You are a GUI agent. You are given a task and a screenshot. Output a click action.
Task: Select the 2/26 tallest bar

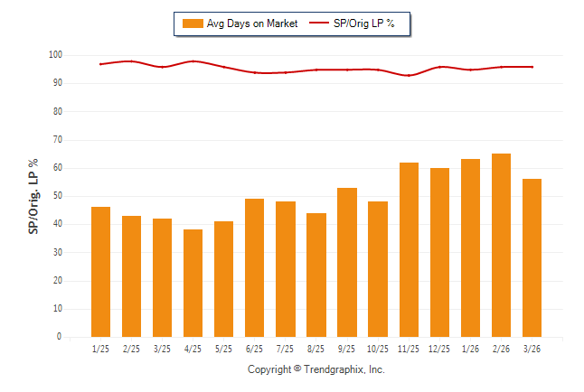[x=501, y=245]
